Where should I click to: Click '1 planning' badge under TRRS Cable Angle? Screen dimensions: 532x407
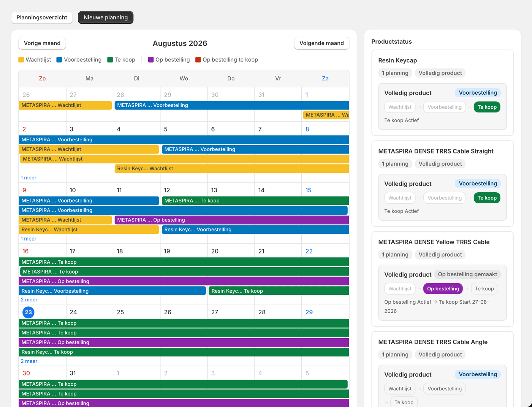[395, 355]
